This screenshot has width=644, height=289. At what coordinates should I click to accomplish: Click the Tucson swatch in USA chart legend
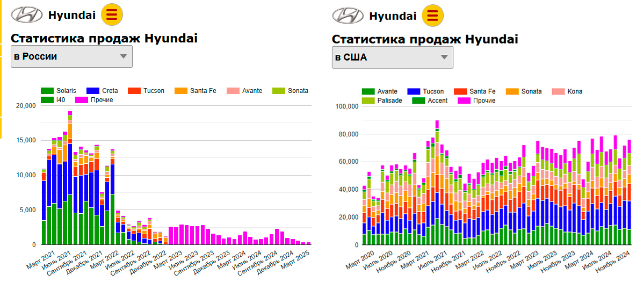click(415, 91)
